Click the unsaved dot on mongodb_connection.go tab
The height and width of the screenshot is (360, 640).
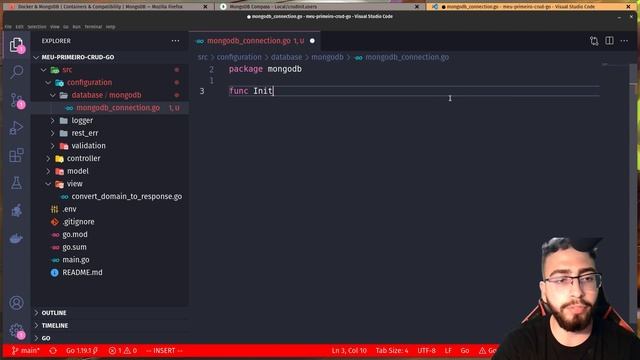tap(312, 41)
